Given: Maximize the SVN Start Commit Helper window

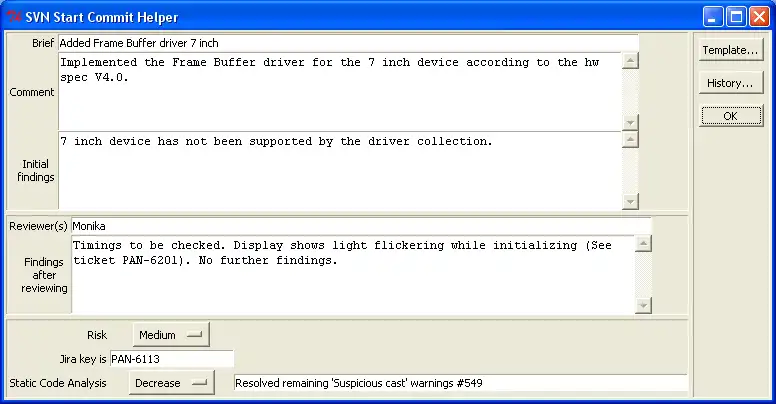Looking at the screenshot, I should pyautogui.click(x=736, y=17).
